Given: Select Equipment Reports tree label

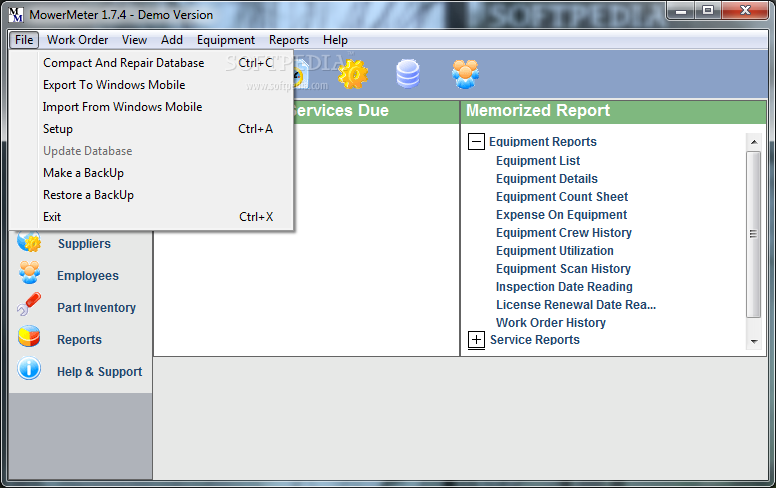Looking at the screenshot, I should (543, 142).
